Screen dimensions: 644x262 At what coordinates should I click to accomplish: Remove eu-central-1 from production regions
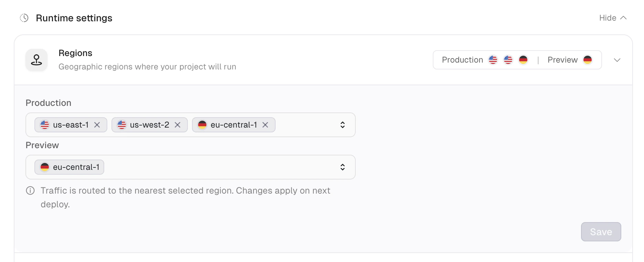coord(265,125)
